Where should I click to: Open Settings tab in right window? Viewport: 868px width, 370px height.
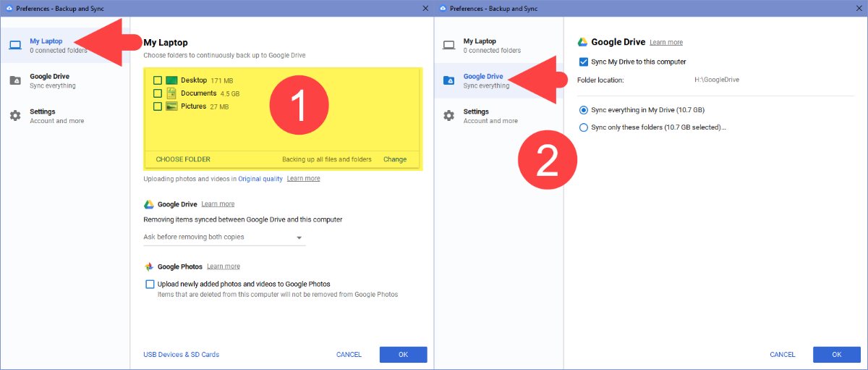(x=498, y=116)
